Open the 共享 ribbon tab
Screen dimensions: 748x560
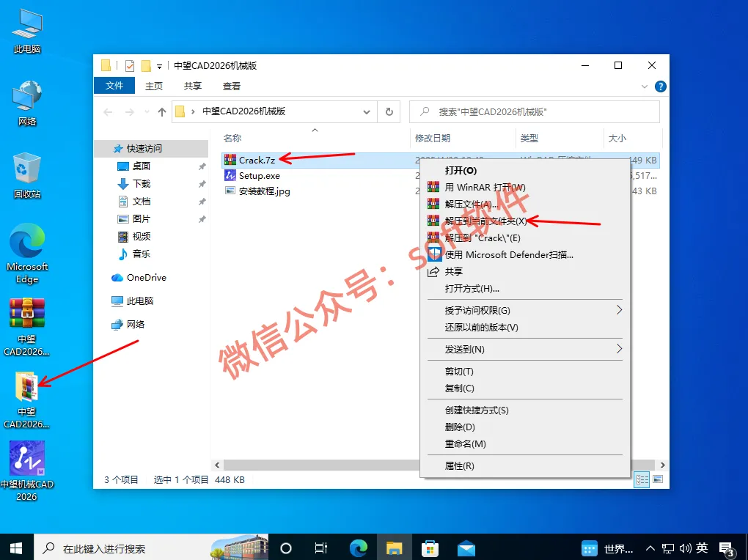pyautogui.click(x=193, y=86)
